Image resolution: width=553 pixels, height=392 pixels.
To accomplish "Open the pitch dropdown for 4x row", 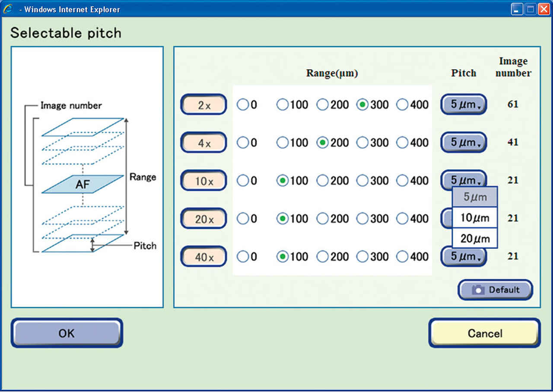I will tap(464, 143).
